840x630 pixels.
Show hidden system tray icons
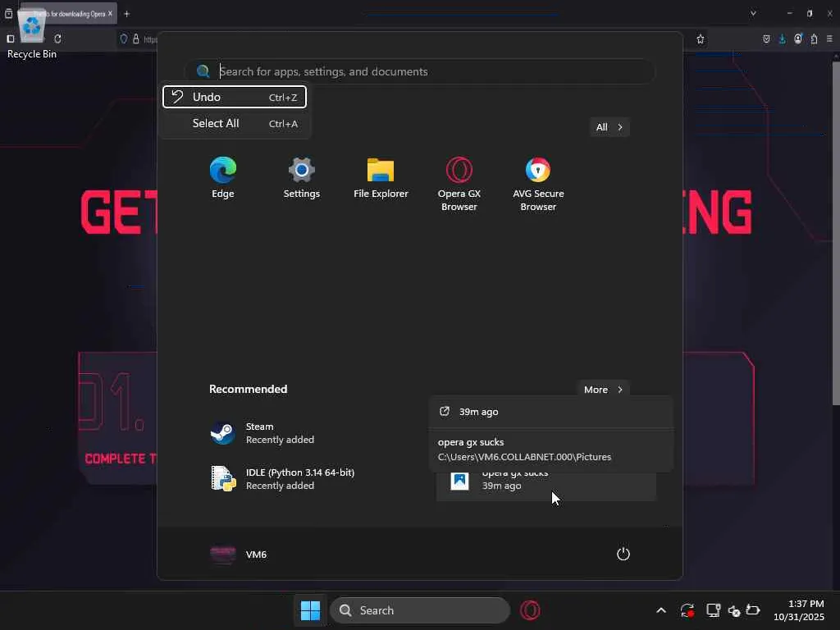661,610
